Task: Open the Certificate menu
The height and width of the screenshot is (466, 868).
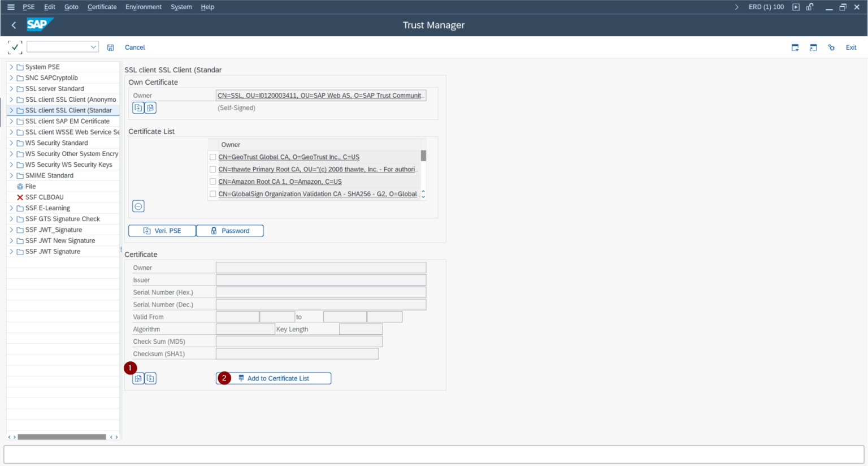Action: click(x=102, y=7)
